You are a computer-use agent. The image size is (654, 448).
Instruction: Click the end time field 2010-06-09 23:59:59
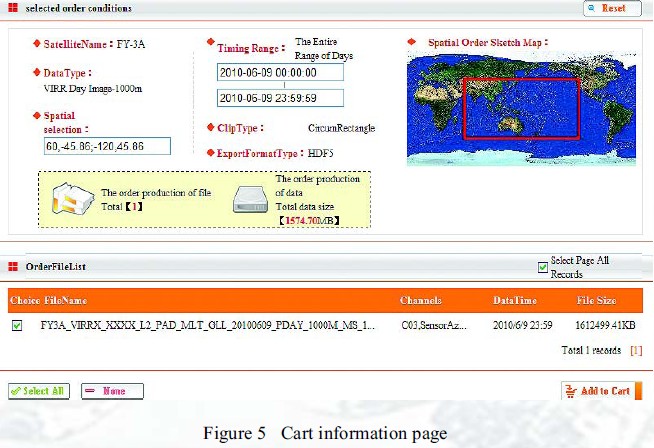[280, 98]
